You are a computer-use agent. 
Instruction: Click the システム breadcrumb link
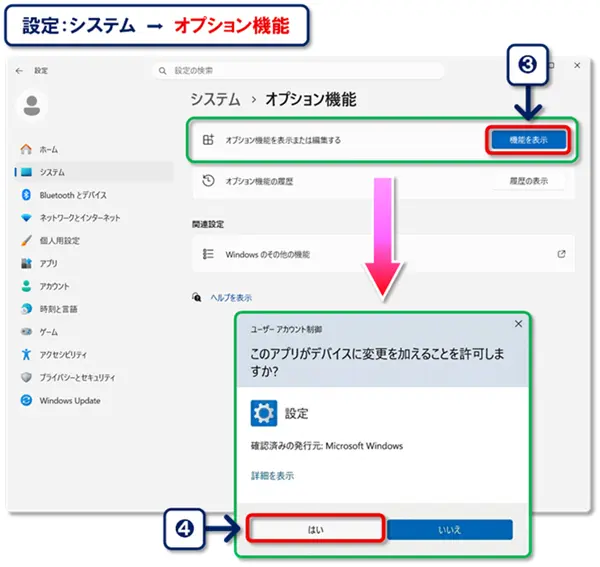(215, 99)
